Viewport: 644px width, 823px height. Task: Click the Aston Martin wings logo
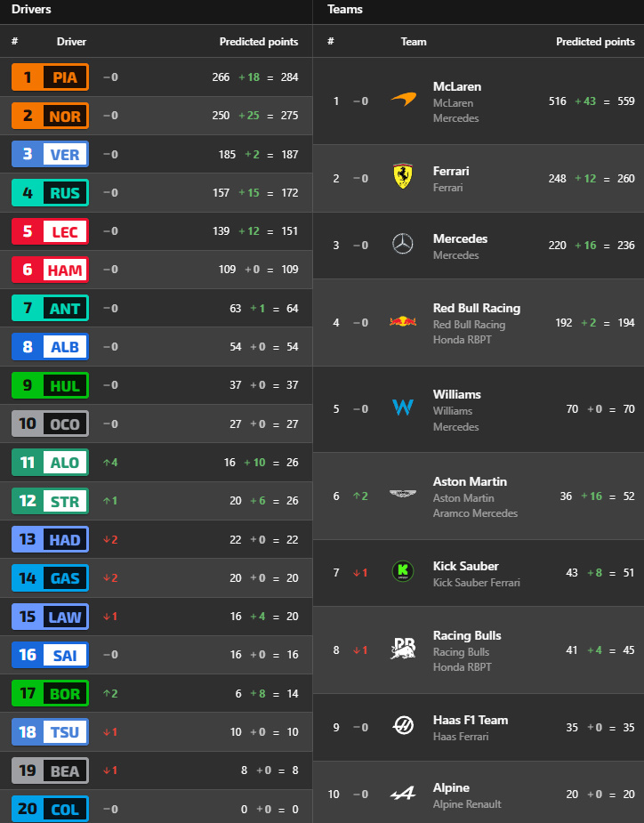coord(403,494)
